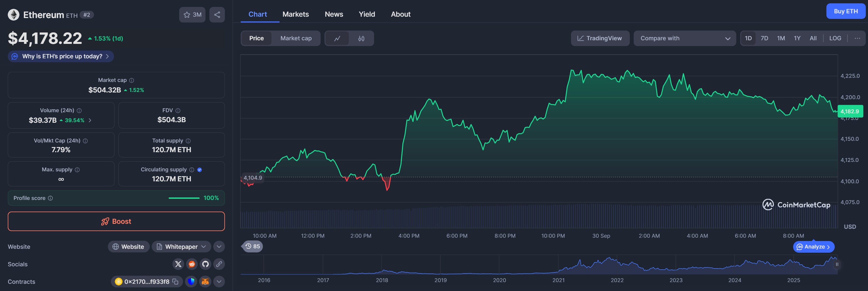Toggle chart to Market cap view
This screenshot has height=291, width=868.
coord(296,38)
